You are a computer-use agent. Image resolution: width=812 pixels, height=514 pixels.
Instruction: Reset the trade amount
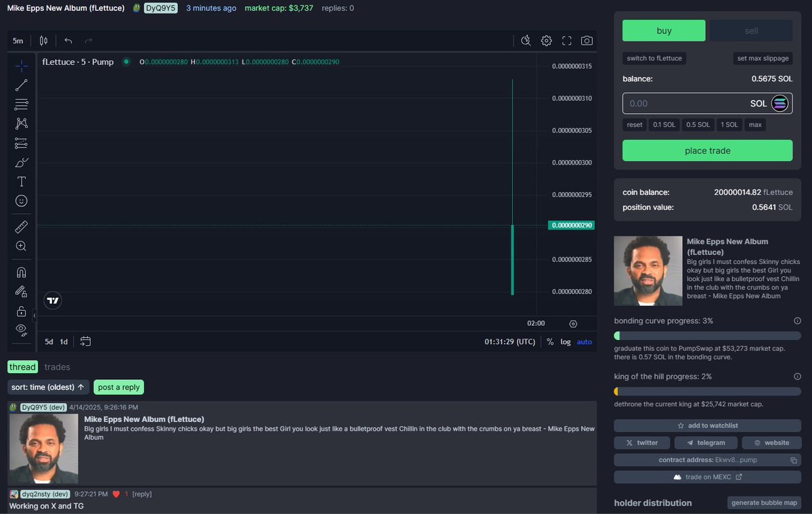pos(635,125)
